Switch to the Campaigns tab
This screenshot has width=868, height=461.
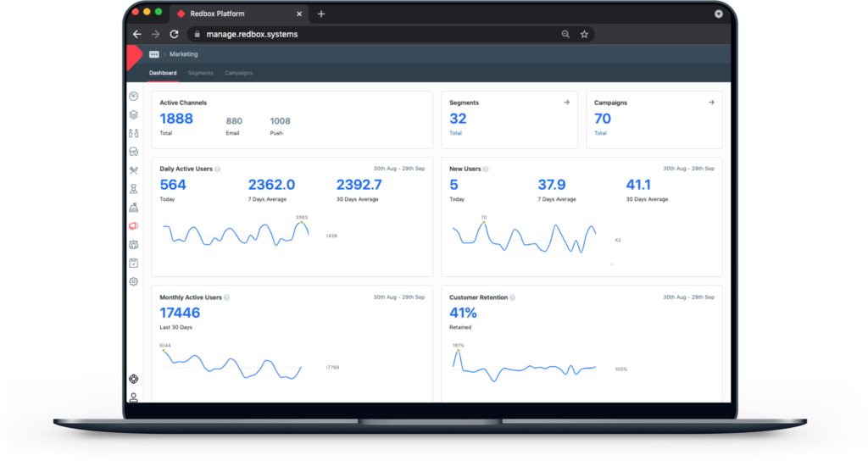(x=238, y=73)
